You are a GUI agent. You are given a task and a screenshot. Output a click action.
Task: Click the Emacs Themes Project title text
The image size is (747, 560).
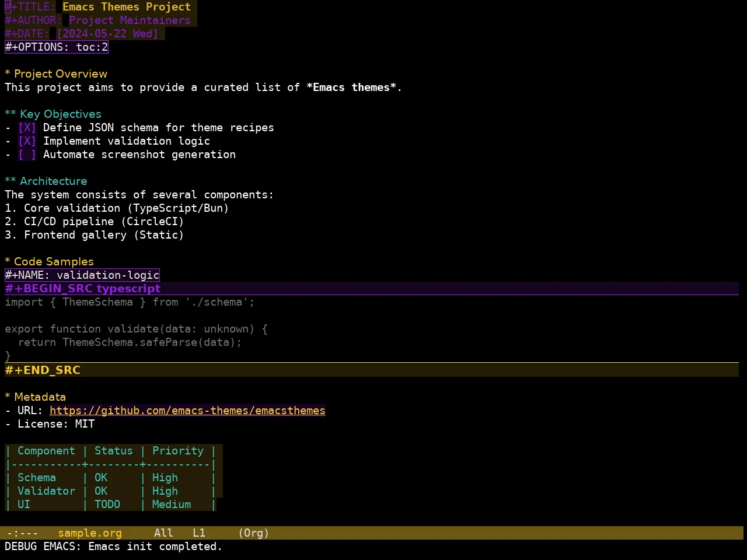click(x=127, y=7)
